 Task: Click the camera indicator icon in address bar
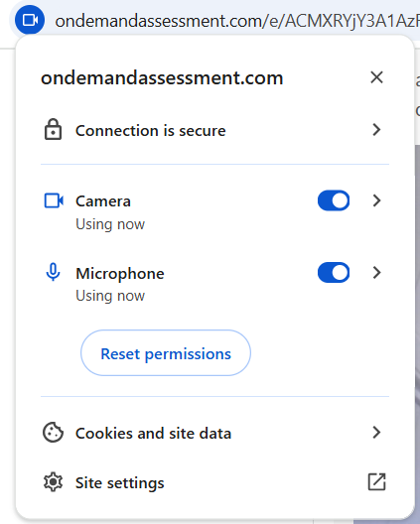pyautogui.click(x=30, y=20)
